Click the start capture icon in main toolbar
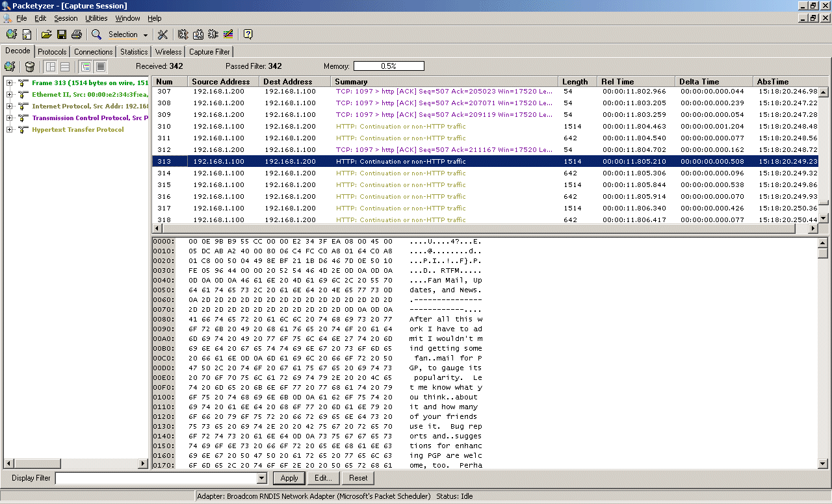 (12, 34)
